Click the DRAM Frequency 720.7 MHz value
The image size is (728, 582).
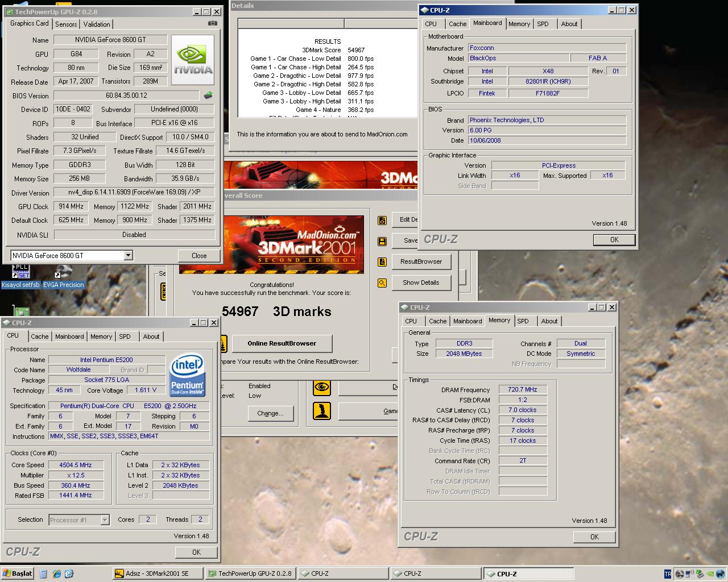click(523, 390)
